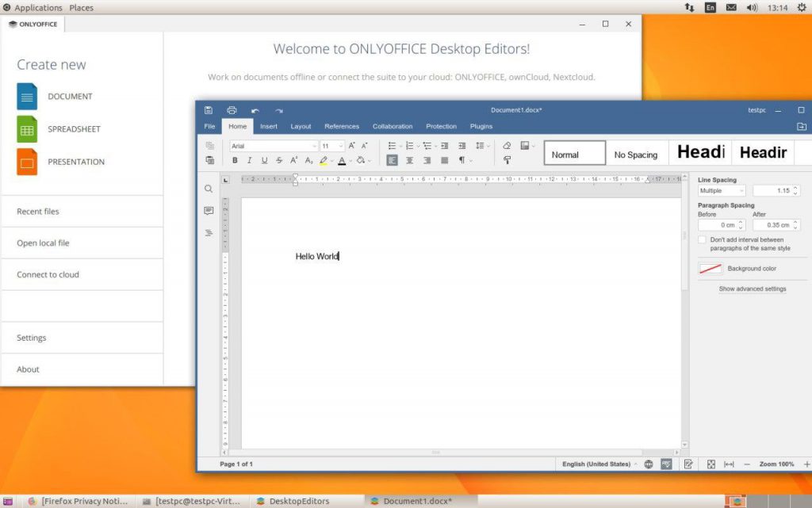The width and height of the screenshot is (812, 508).
Task: Open the paragraph shading fill tool
Action: pyautogui.click(x=361, y=160)
